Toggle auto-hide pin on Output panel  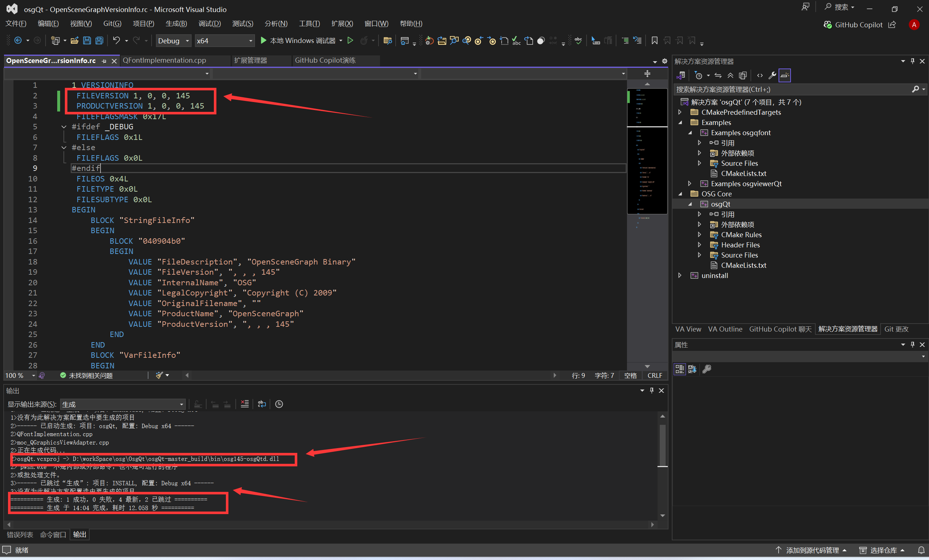tap(651, 390)
